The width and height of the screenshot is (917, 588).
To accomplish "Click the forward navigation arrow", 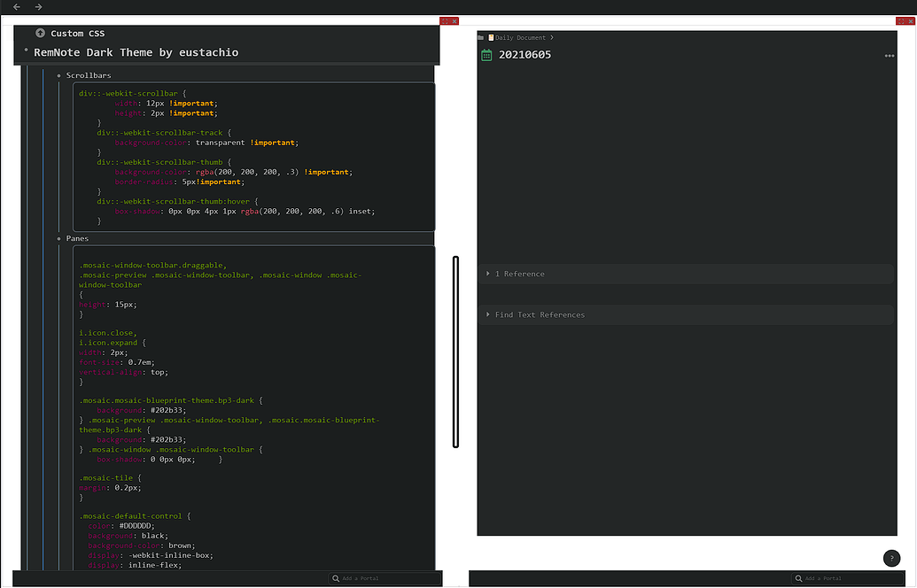I will 37,6.
